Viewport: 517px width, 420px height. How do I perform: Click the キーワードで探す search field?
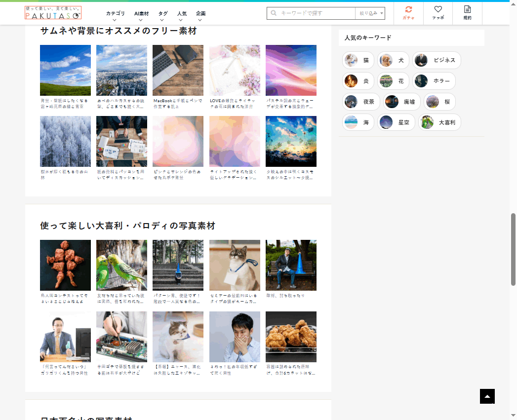[316, 13]
